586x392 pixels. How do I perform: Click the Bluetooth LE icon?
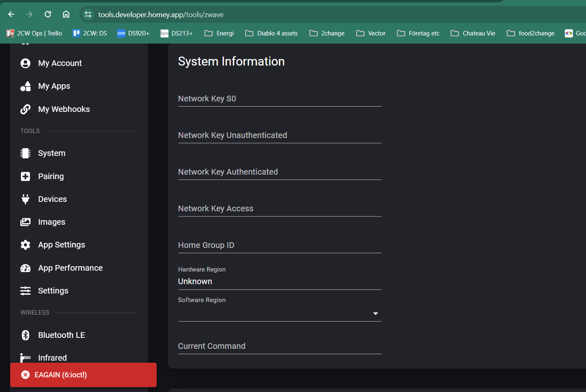pos(25,335)
